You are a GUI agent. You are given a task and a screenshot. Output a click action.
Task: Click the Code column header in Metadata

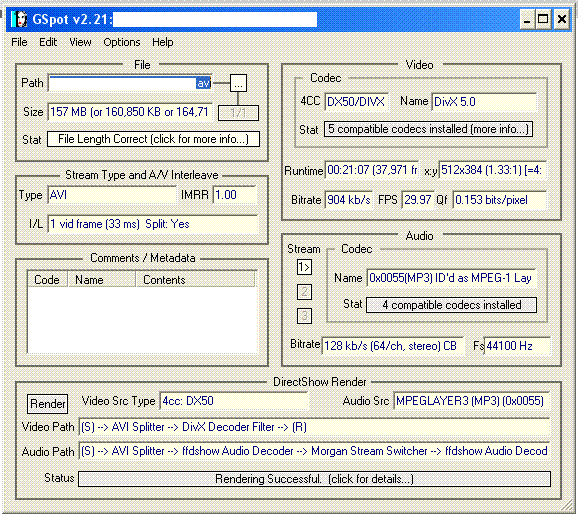[x=47, y=280]
